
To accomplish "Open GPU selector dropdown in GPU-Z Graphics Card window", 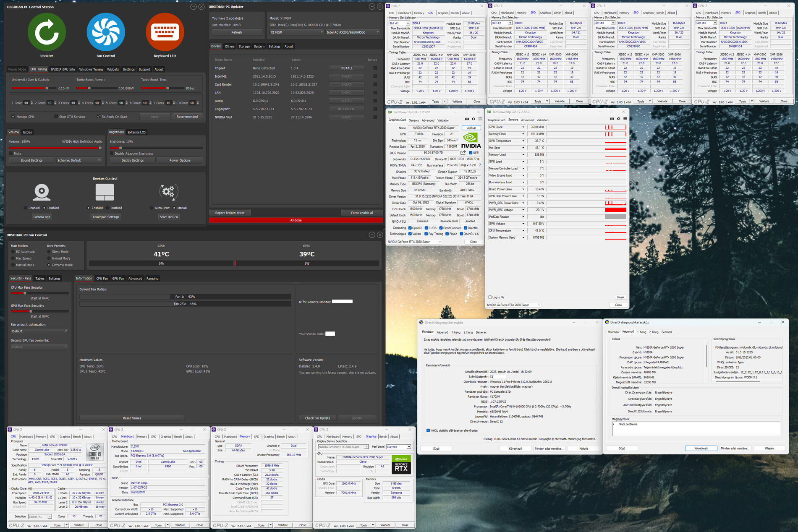I will point(414,242).
